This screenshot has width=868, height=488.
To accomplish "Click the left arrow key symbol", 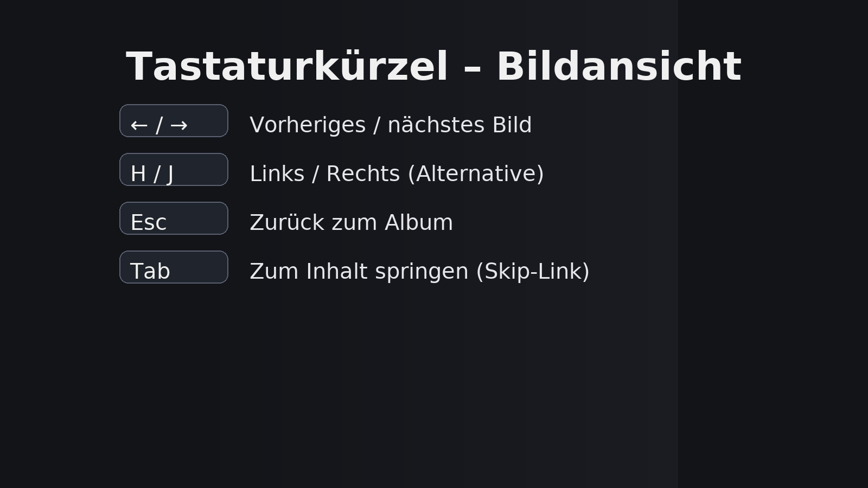I will coord(139,126).
